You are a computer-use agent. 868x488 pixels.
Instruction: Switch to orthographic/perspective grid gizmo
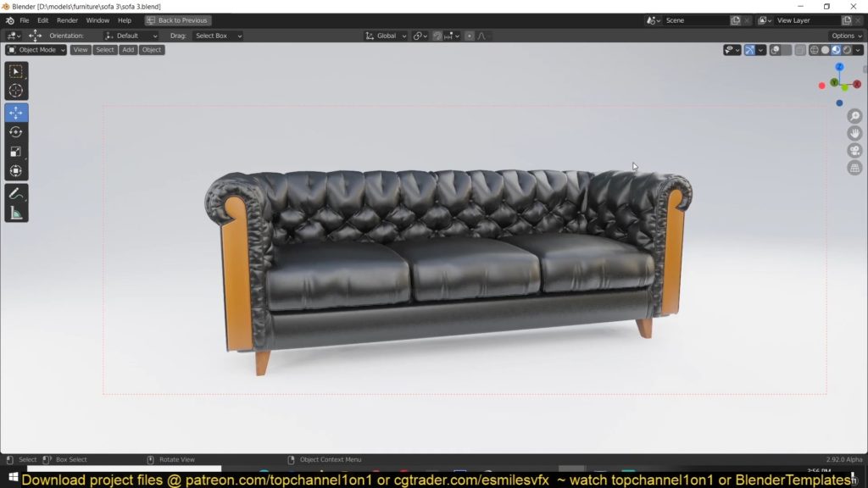[854, 168]
